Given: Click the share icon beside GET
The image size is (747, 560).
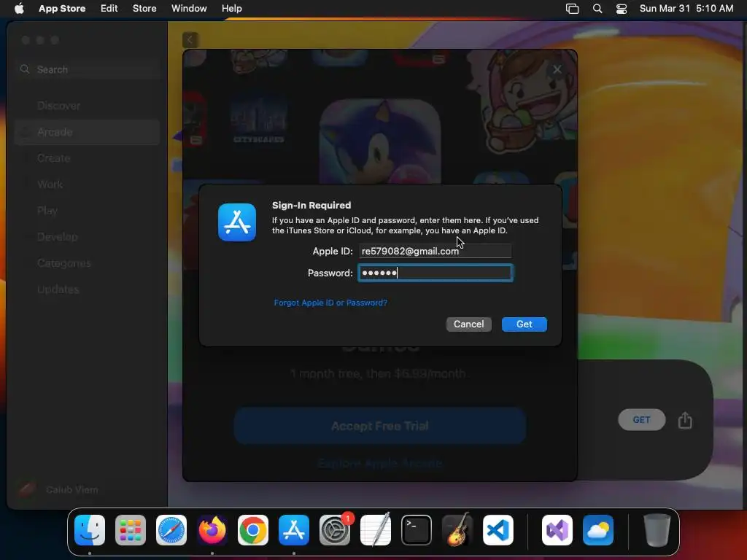Looking at the screenshot, I should pyautogui.click(x=685, y=420).
